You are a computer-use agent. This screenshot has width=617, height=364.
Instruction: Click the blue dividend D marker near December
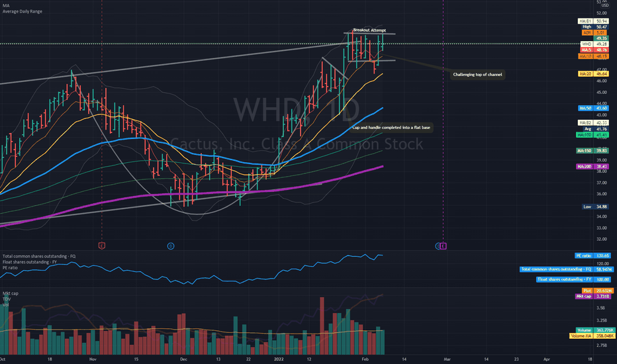(x=171, y=246)
